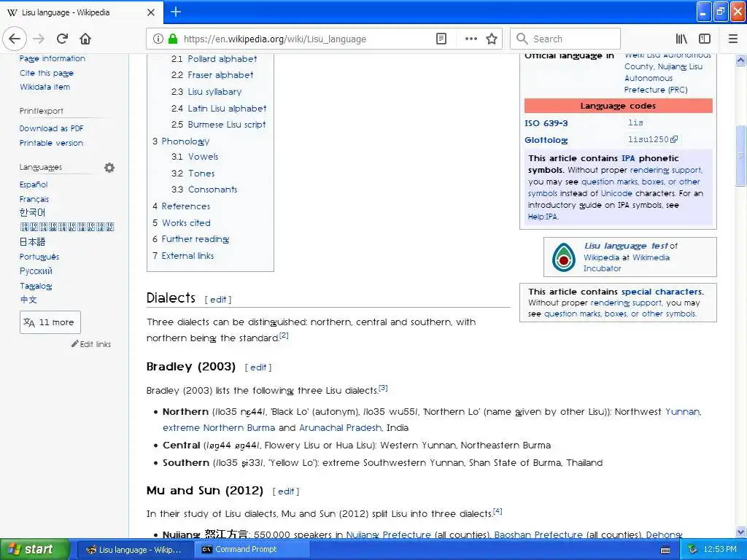This screenshot has height=560, width=747.
Task: Open the Firefox hamburger menu
Action: pyautogui.click(x=732, y=39)
